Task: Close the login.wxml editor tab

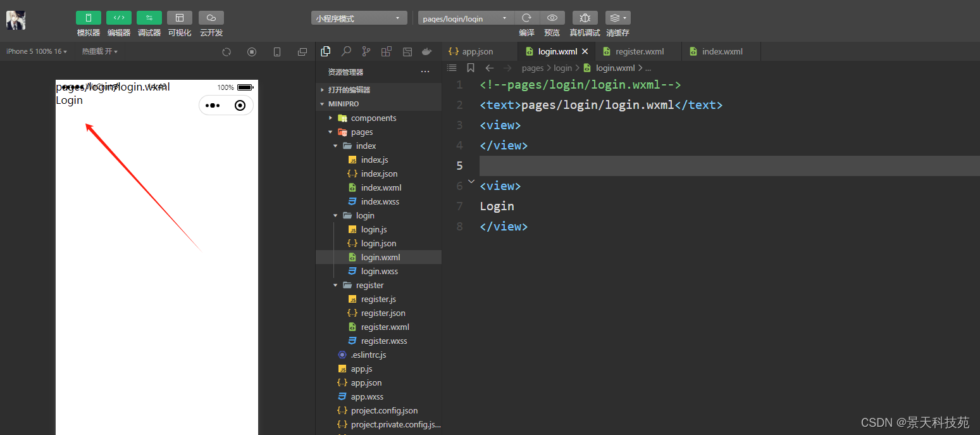Action: pos(585,51)
